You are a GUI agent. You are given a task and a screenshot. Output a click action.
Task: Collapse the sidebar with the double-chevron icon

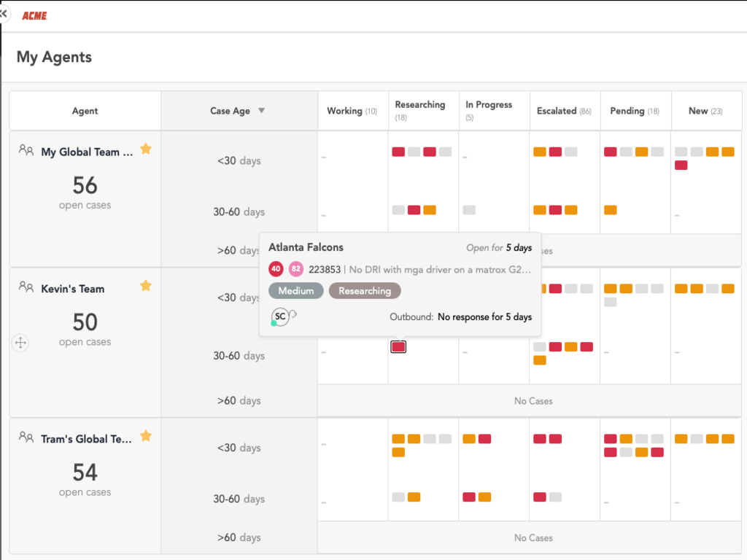[x=4, y=13]
